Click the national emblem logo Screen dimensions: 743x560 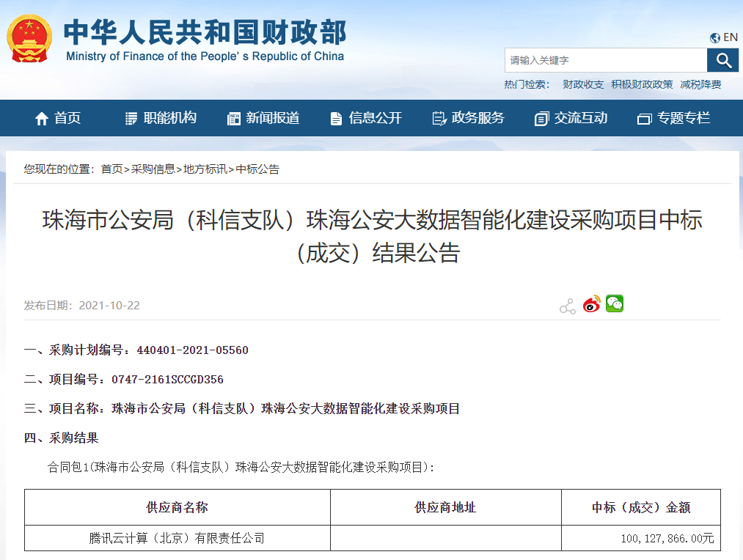pyautogui.click(x=29, y=39)
